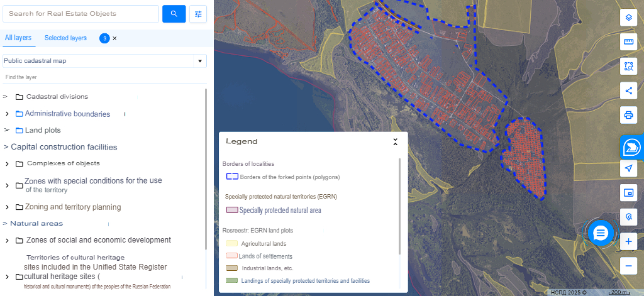Switch to the Selected layers tab
Viewport: 644px width, 296px height.
pyautogui.click(x=65, y=38)
